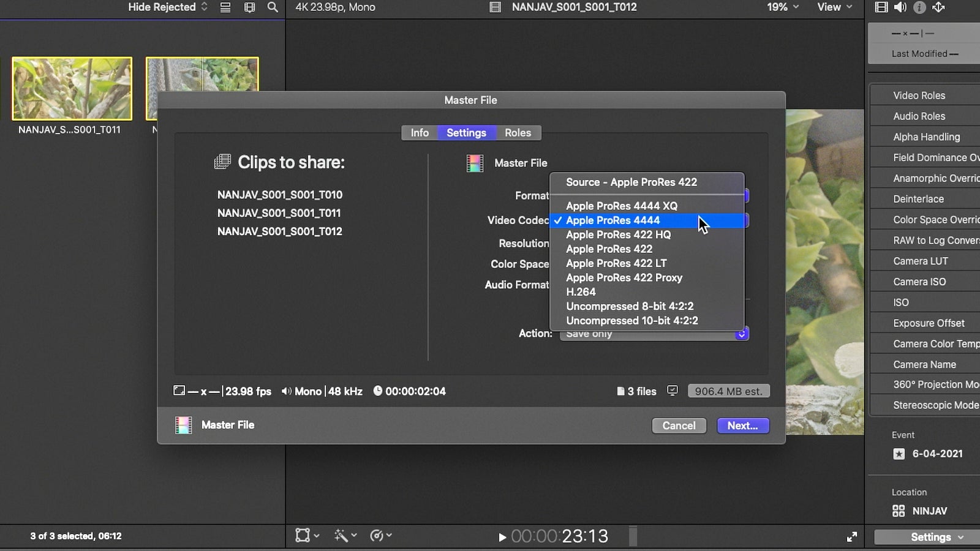Click the files document icon beside 3 files
Image resolution: width=980 pixels, height=551 pixels.
click(620, 391)
